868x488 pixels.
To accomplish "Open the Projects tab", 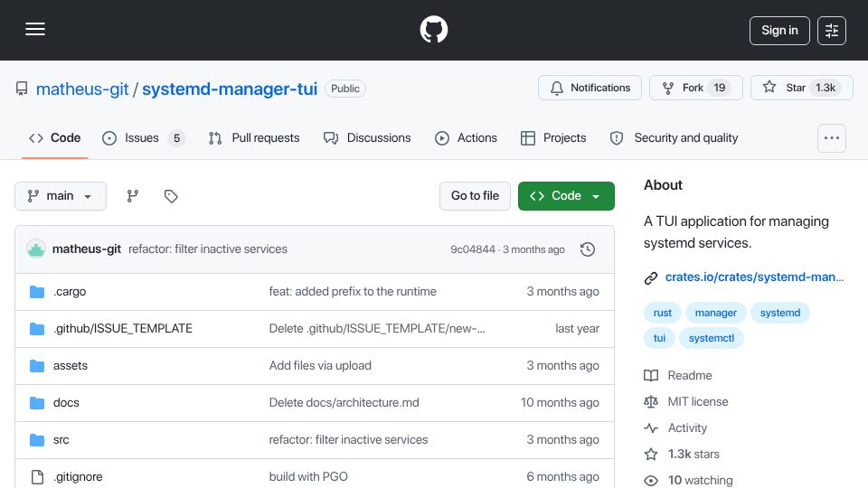I will (x=553, y=137).
